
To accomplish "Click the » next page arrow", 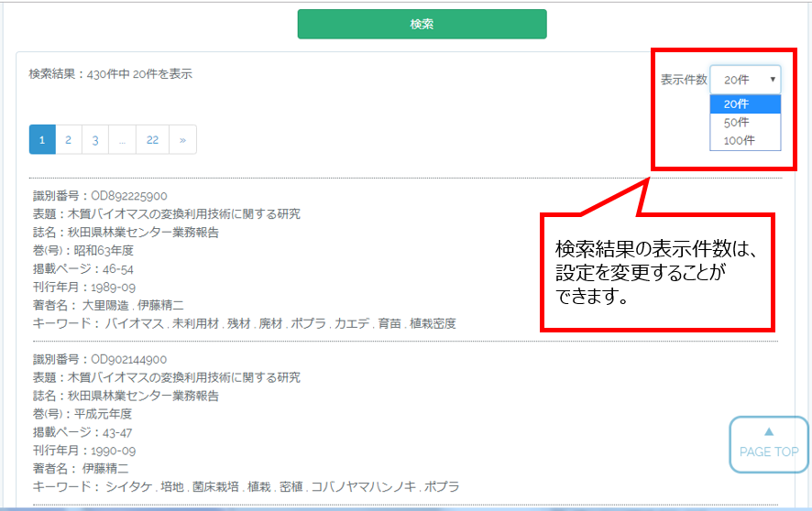I will coord(182,139).
